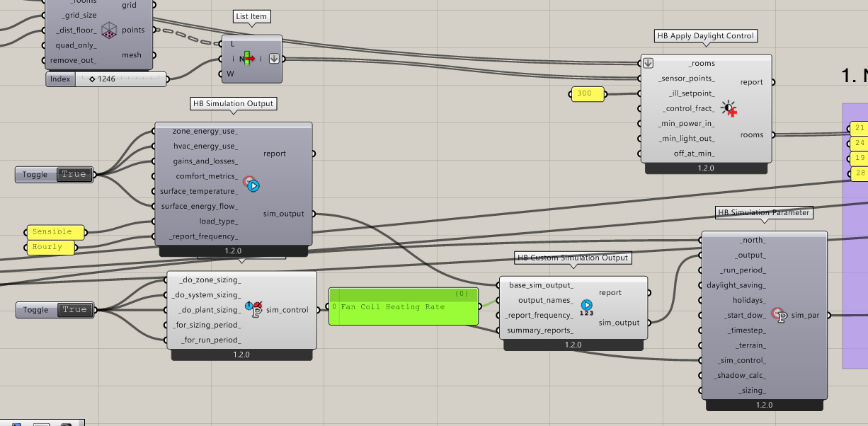Click the sensor grid cube icon
868x426 pixels.
[109, 30]
